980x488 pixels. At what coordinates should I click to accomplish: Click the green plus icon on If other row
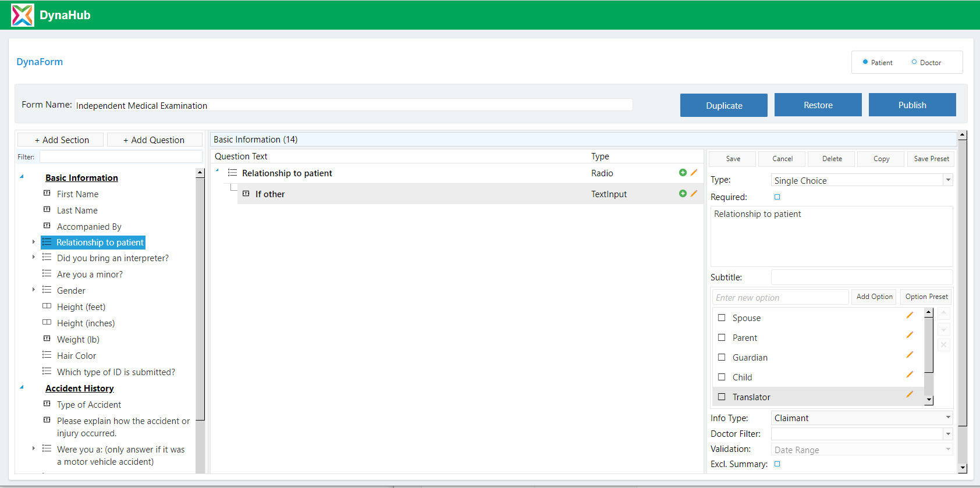pyautogui.click(x=683, y=194)
